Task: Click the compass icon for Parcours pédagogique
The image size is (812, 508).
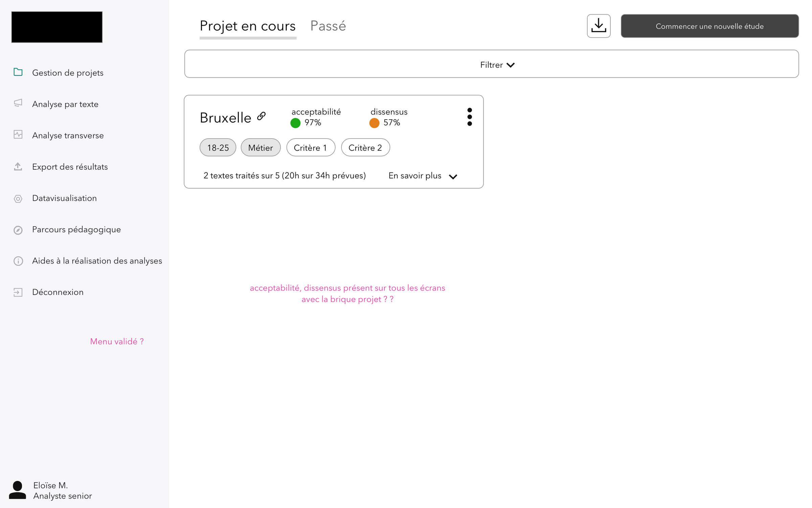Action: click(18, 230)
